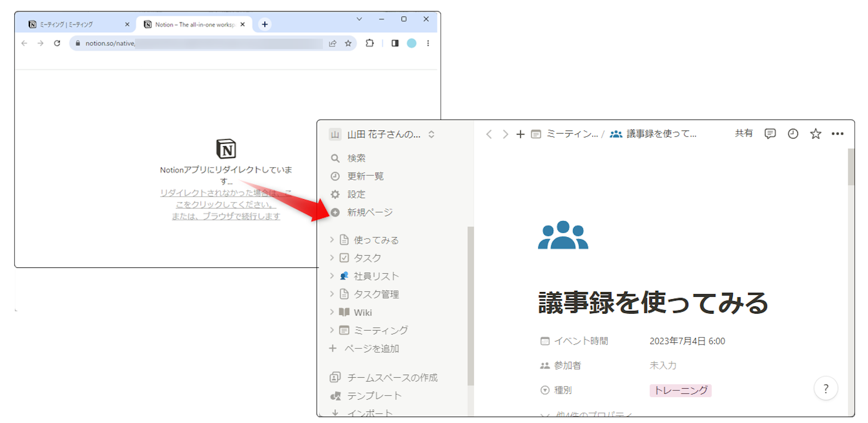Viewport: 868px width, 423px height.
Task: Expand the ミーティング sidebar item
Action: click(332, 330)
